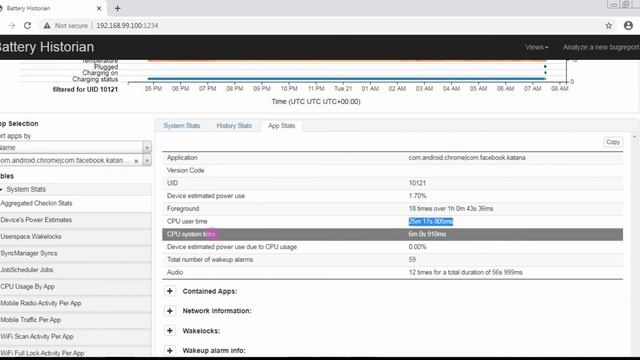
Task: Click the forward navigation arrow
Action: pos(12,25)
